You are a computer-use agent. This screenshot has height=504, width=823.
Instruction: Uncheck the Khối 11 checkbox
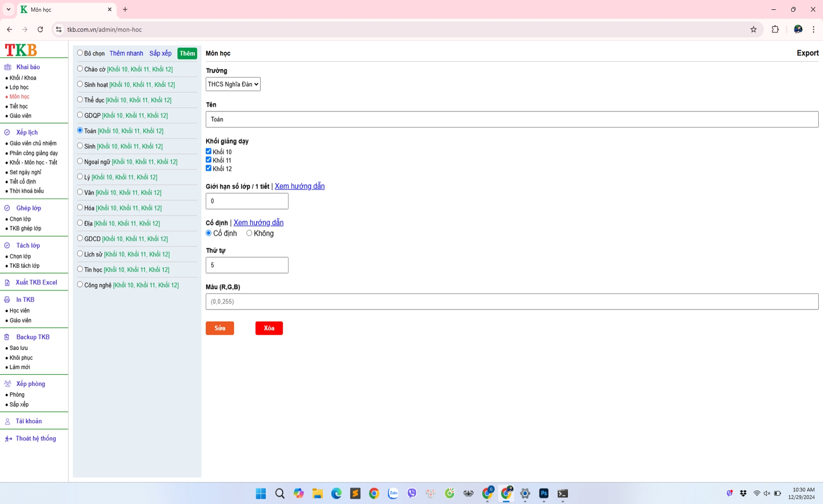[x=208, y=160]
